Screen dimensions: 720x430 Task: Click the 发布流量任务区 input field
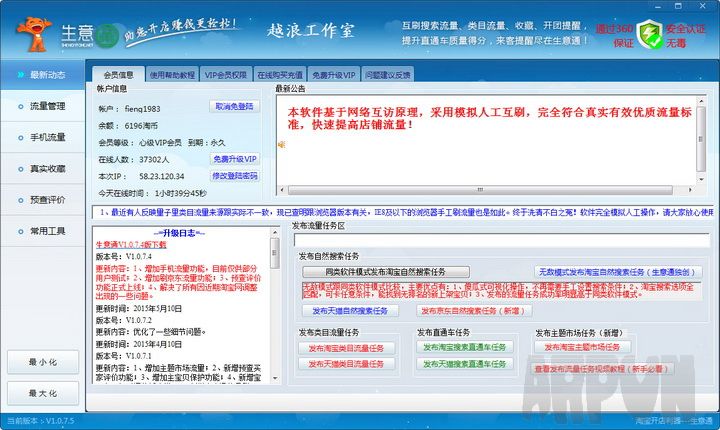point(502,240)
